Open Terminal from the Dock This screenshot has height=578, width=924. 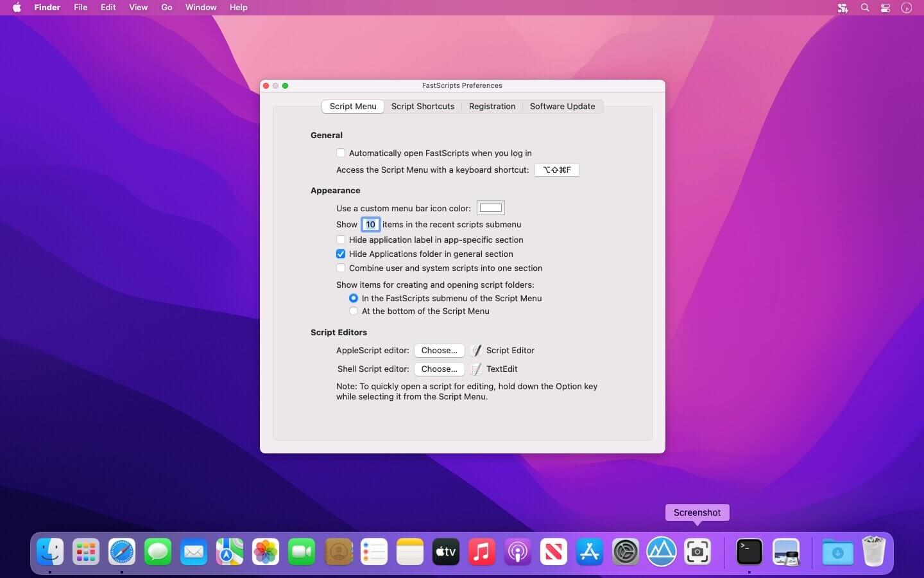[x=749, y=552]
